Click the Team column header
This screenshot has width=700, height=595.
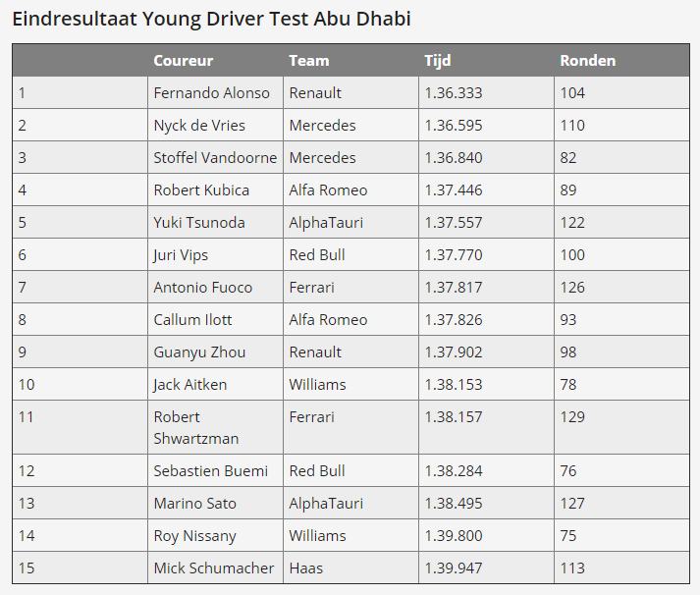pyautogui.click(x=350, y=60)
